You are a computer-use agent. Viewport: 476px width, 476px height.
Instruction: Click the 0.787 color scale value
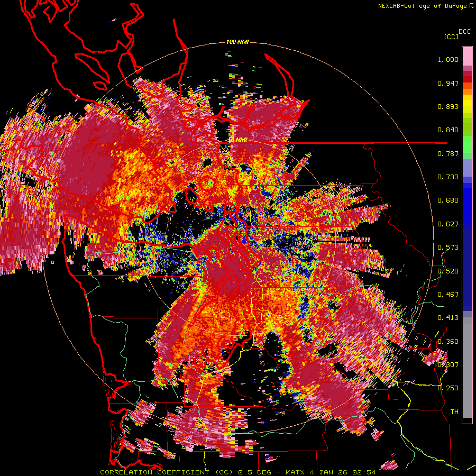[448, 153]
